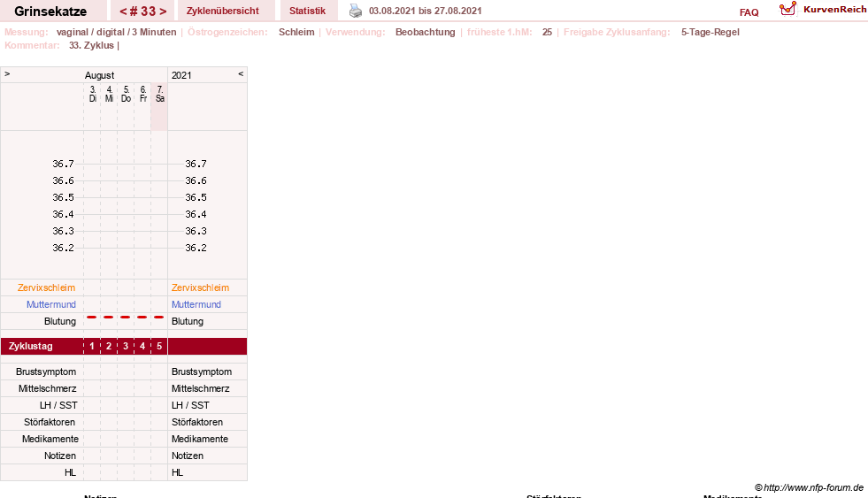Image resolution: width=868 pixels, height=498 pixels.
Task: Click the bleeding mark for cycle day 3
Action: click(126, 317)
